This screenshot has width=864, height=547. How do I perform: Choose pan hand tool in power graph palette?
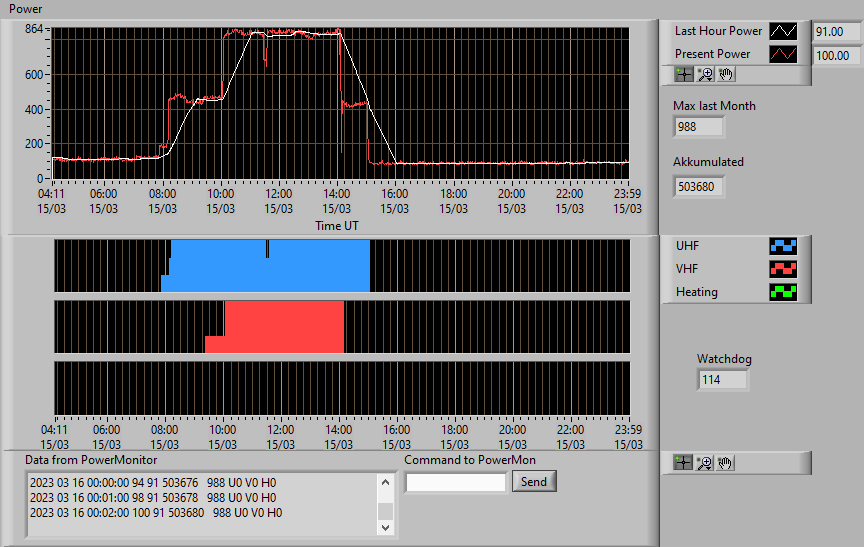coord(726,74)
